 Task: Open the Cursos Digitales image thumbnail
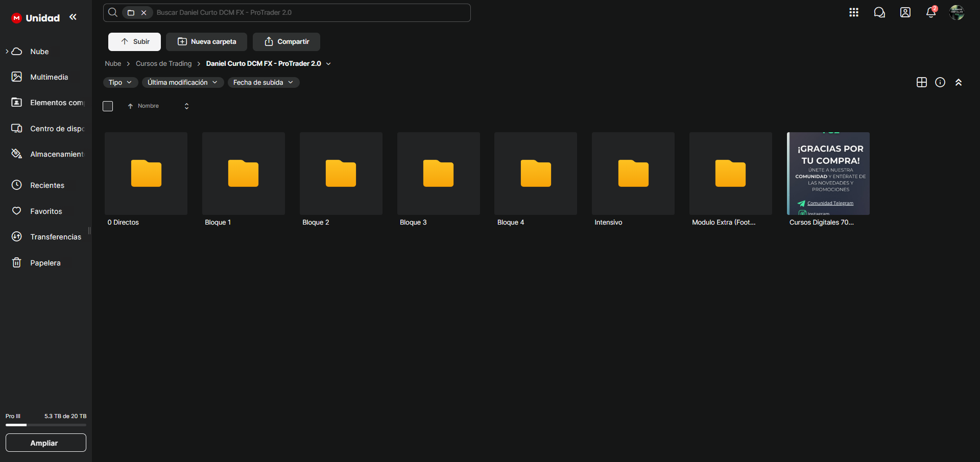tap(828, 174)
